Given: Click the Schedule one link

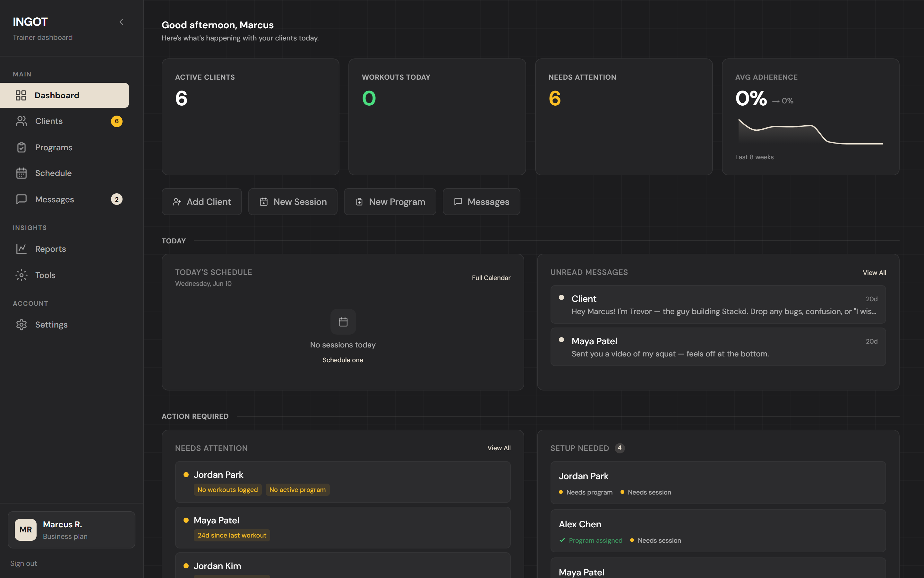Looking at the screenshot, I should [343, 360].
